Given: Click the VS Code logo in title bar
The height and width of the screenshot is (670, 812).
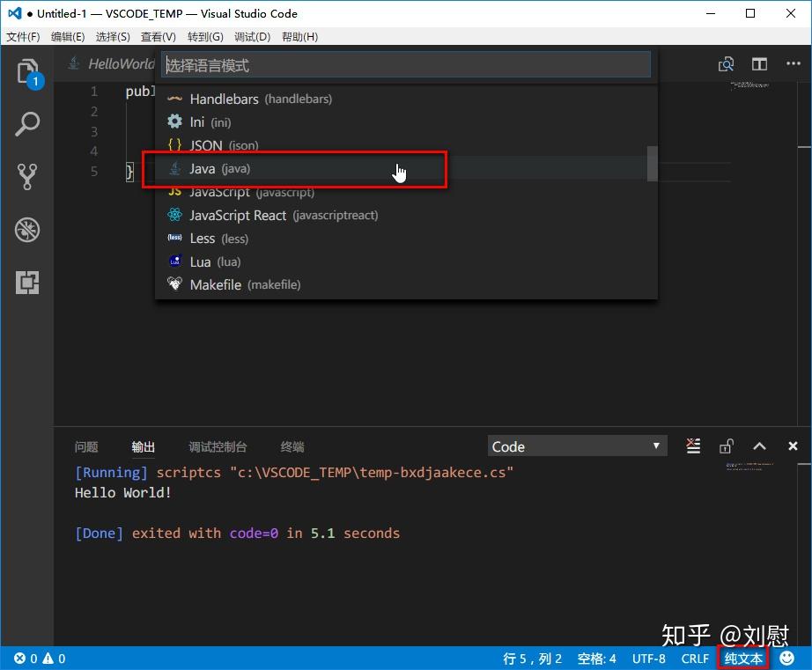Looking at the screenshot, I should click(14, 13).
